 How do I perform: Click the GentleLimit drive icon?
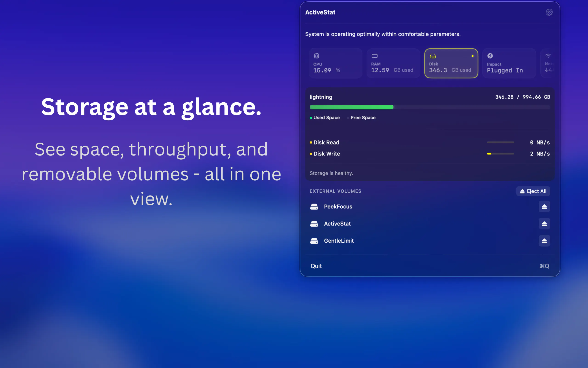314,241
